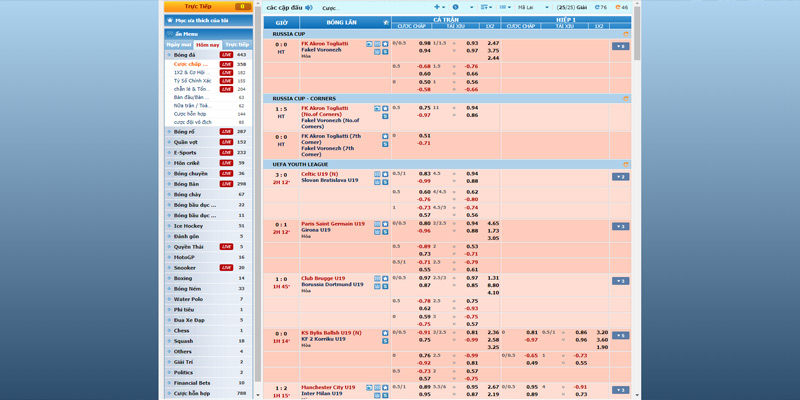Screen dimensions: 800x400
Task: Select the Tỷ Số Chính Xác bet type
Action: (192, 81)
